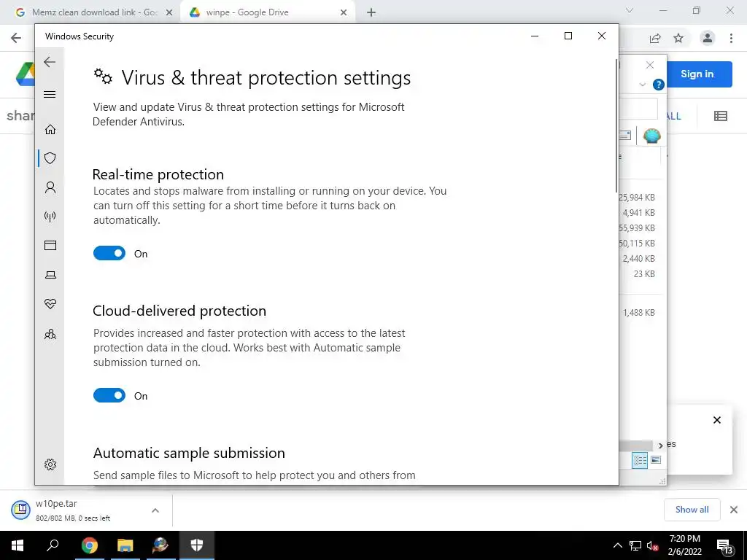Select the 1,488 KB file row

(638, 312)
